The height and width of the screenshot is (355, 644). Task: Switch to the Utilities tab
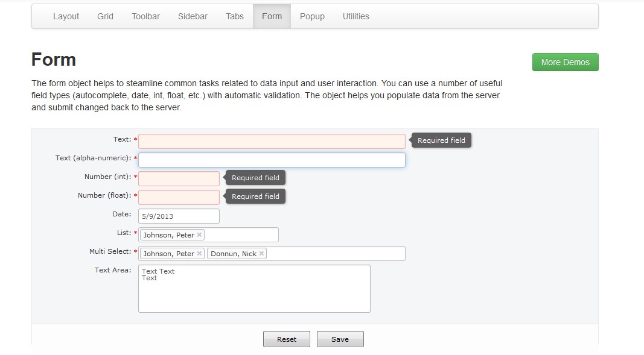click(x=355, y=16)
